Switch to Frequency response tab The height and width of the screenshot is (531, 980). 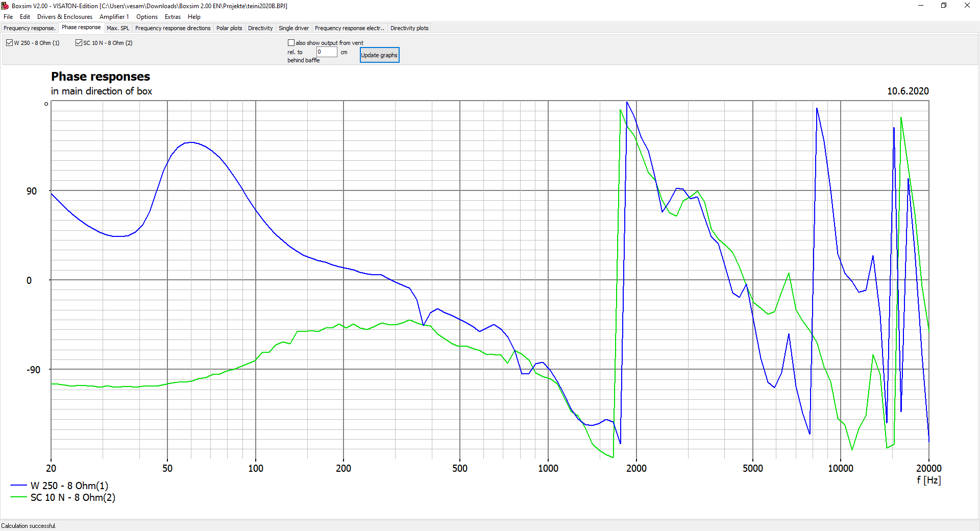tap(30, 28)
